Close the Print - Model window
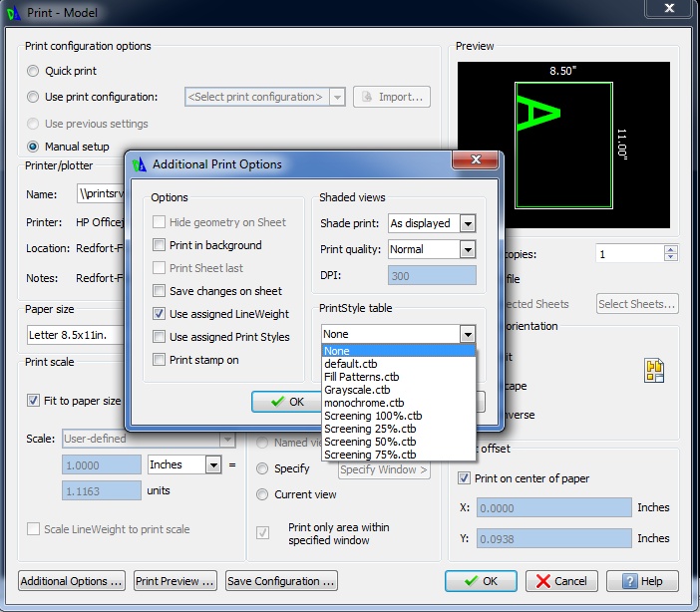This screenshot has width=700, height=612. pos(669,8)
